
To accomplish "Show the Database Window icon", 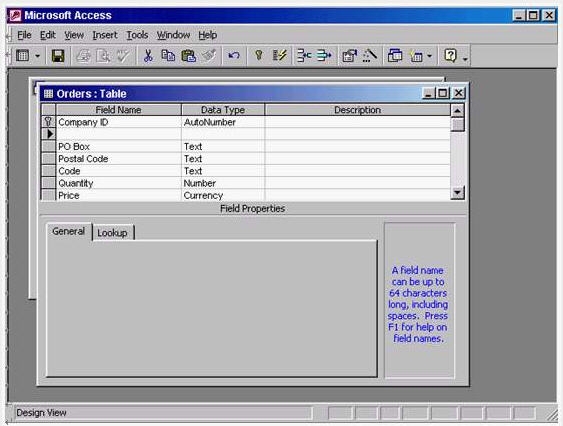I will [x=395, y=56].
